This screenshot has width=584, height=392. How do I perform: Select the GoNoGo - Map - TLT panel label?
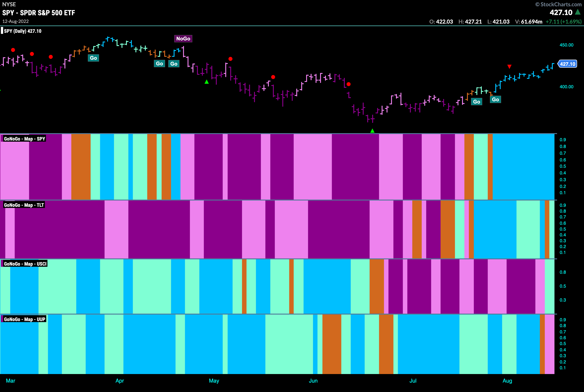(24, 205)
